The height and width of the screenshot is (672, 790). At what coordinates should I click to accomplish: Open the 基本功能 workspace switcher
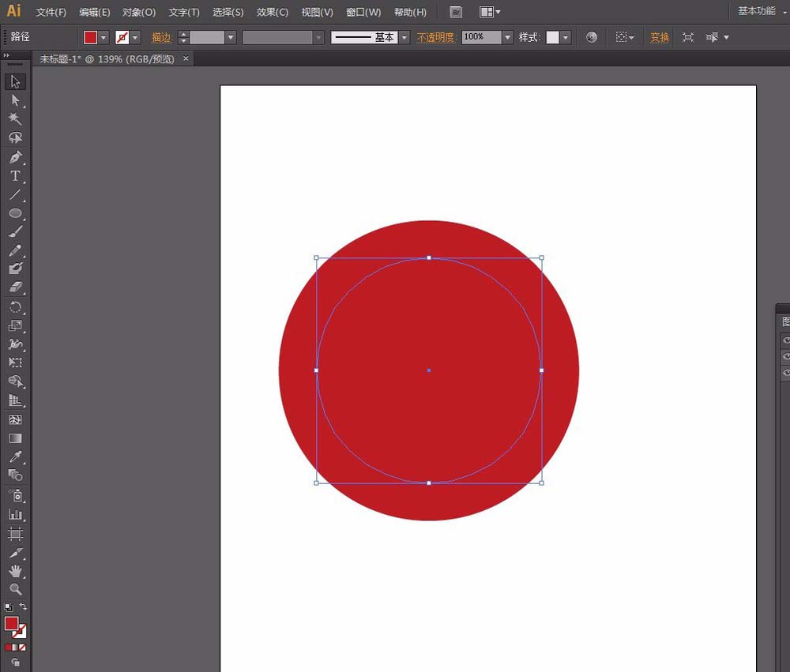(761, 11)
